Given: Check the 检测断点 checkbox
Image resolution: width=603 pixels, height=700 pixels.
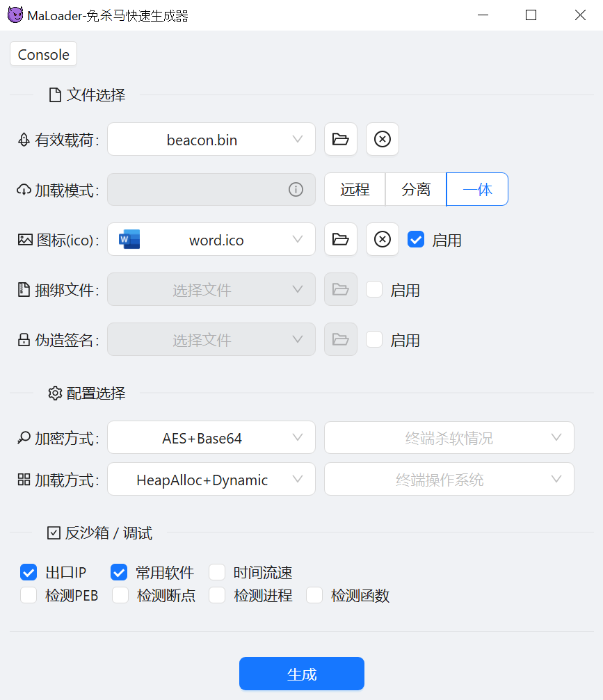Looking at the screenshot, I should (120, 595).
